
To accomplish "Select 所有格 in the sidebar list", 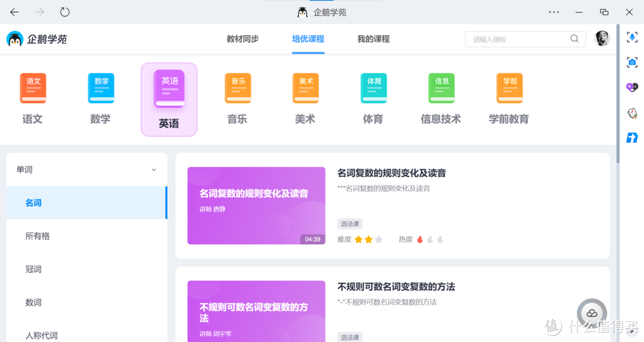I will point(86,236).
